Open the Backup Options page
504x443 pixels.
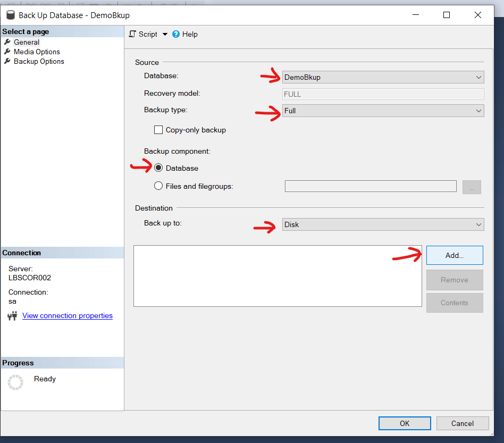39,61
